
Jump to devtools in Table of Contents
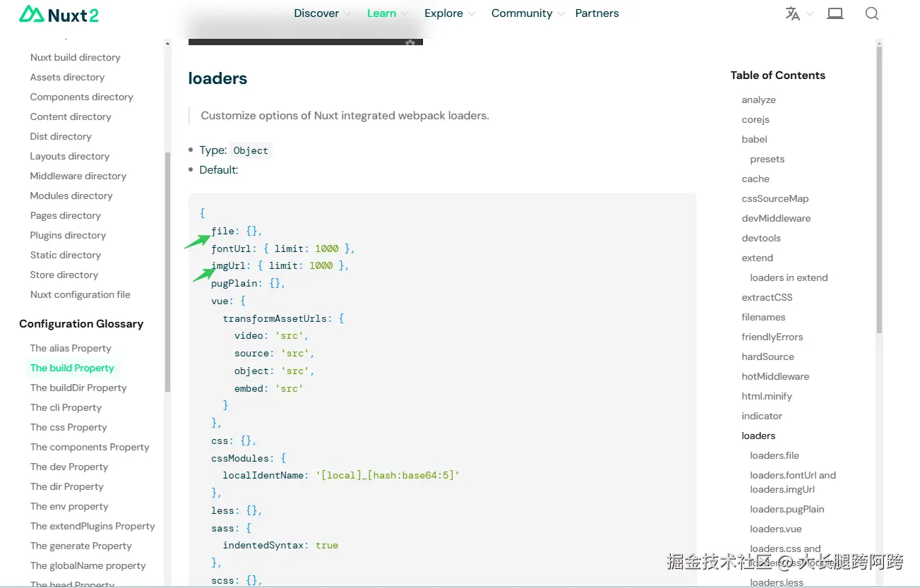click(761, 238)
